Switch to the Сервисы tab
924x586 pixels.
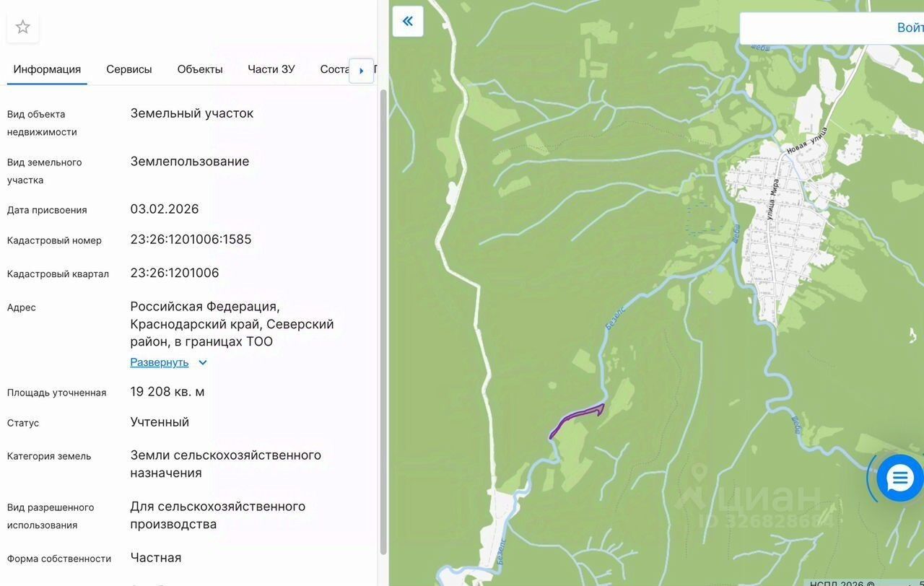coord(129,69)
